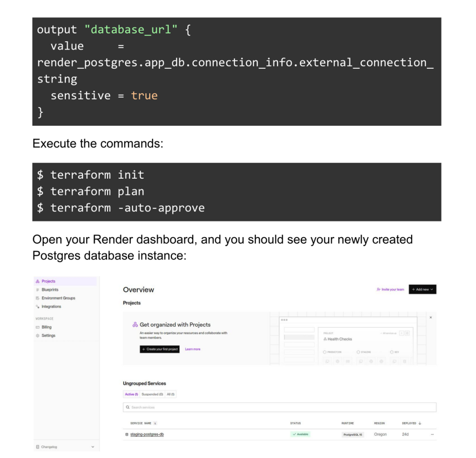Image resolution: width=476 pixels, height=458 pixels.
Task: Click the Projects sidebar icon
Action: (37, 281)
